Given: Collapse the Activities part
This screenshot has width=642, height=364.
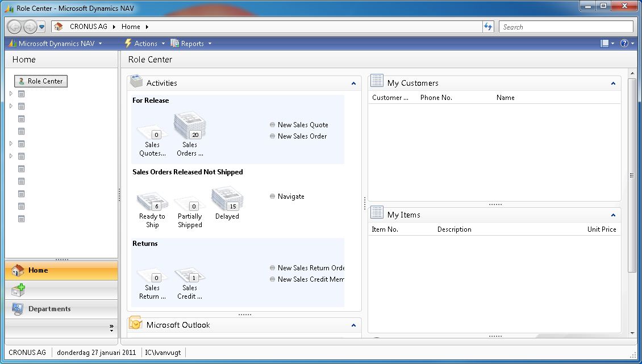Looking at the screenshot, I should point(353,83).
